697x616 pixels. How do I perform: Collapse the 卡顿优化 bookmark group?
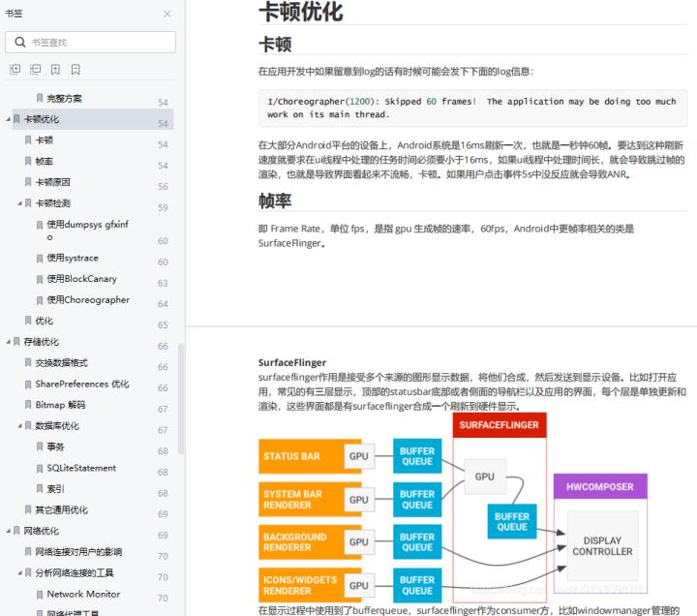click(x=8, y=119)
